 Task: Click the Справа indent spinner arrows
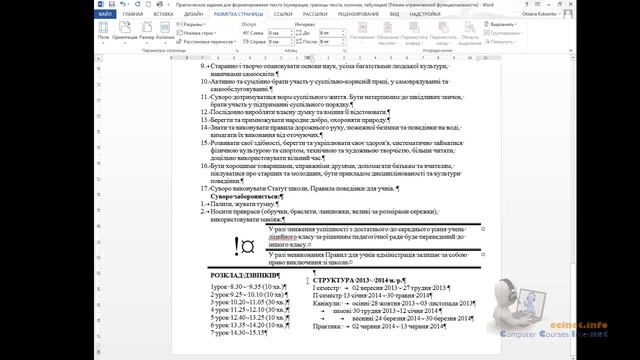coord(292,42)
